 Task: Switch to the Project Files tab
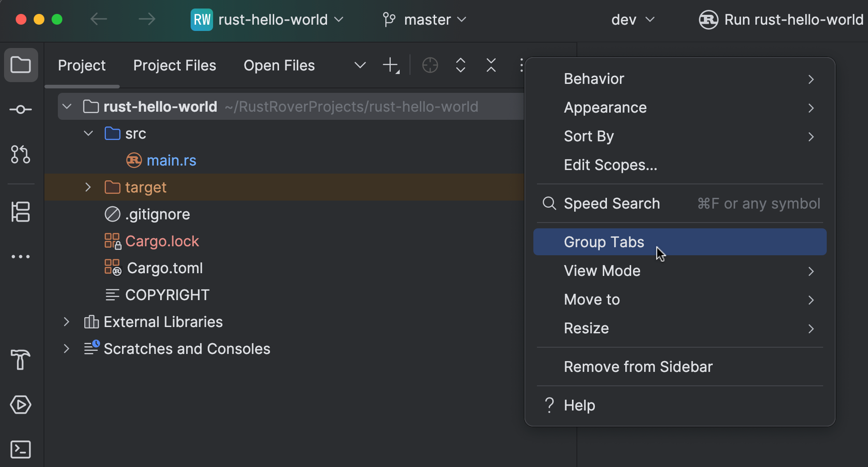174,65
